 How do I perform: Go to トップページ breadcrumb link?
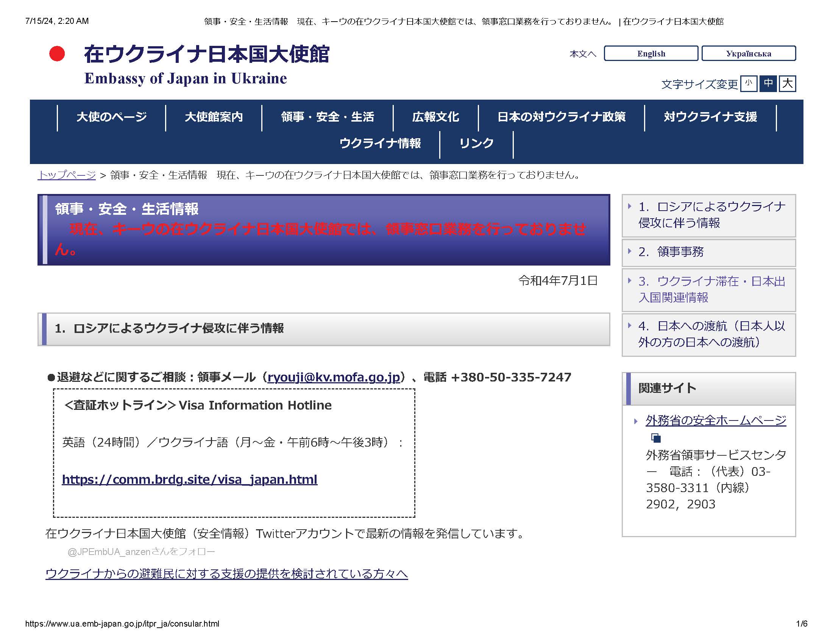[x=66, y=175]
